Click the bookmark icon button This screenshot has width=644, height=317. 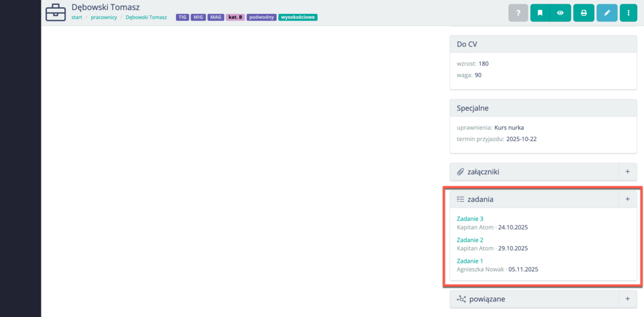click(540, 13)
